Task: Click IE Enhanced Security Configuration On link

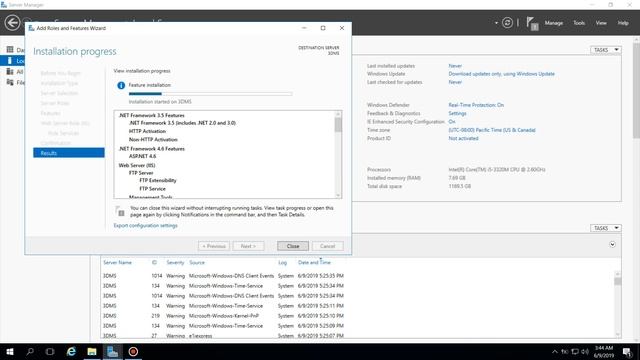Action: pos(452,122)
